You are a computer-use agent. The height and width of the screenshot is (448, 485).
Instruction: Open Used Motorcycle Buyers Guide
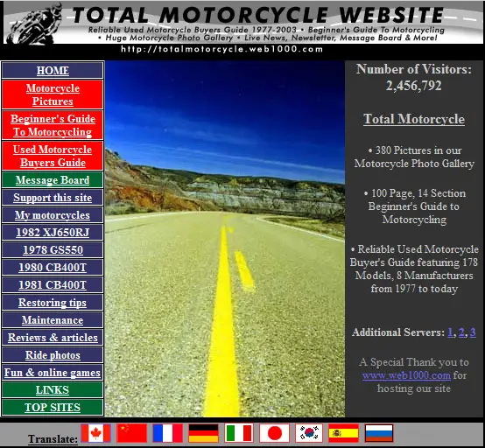(x=53, y=156)
